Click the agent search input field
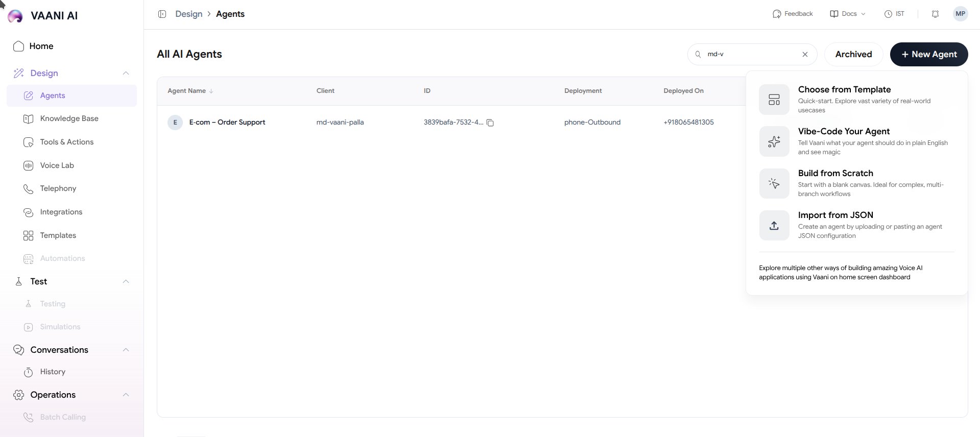The height and width of the screenshot is (437, 980). [x=752, y=54]
